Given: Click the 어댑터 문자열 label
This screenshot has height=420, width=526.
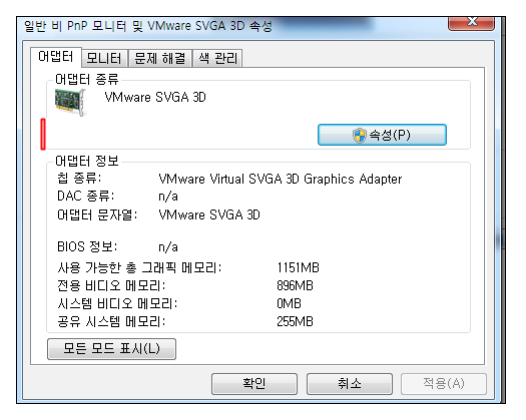Looking at the screenshot, I should (97, 215).
